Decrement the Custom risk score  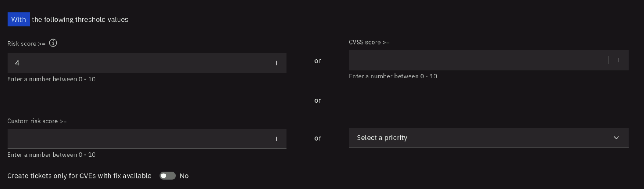(x=257, y=139)
